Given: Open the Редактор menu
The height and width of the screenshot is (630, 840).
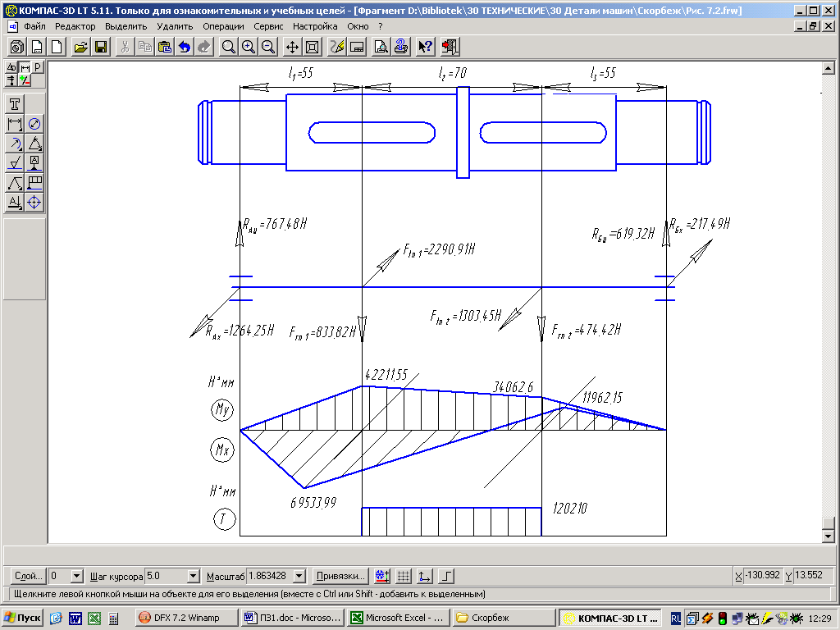Looking at the screenshot, I should click(75, 26).
